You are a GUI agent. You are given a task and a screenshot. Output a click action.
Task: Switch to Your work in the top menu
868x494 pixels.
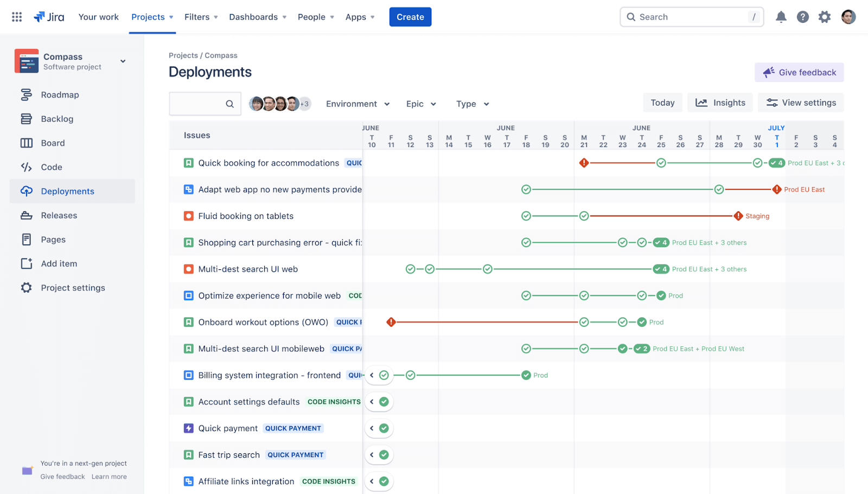pyautogui.click(x=98, y=17)
